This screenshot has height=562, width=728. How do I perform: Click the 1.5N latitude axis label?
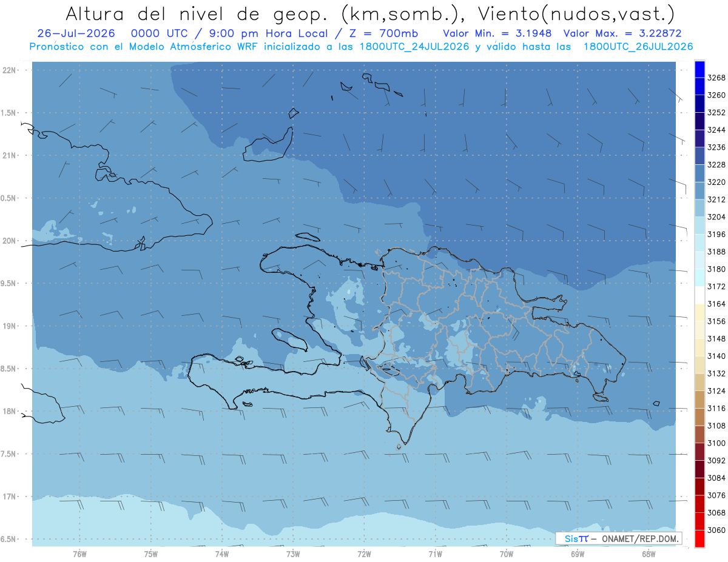pos(8,113)
